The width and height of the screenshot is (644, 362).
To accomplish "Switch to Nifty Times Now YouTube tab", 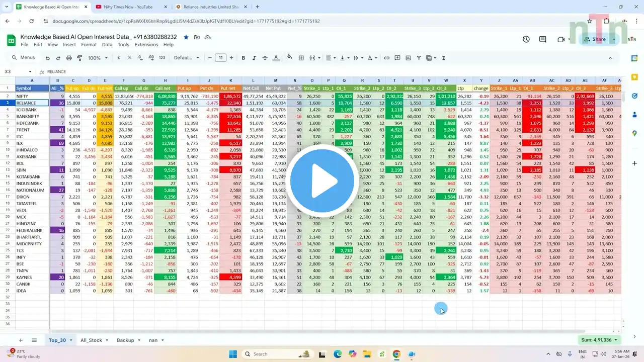I will click(130, 7).
